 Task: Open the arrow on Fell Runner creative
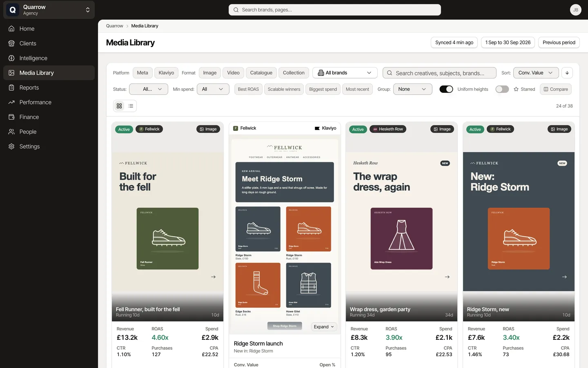213,277
